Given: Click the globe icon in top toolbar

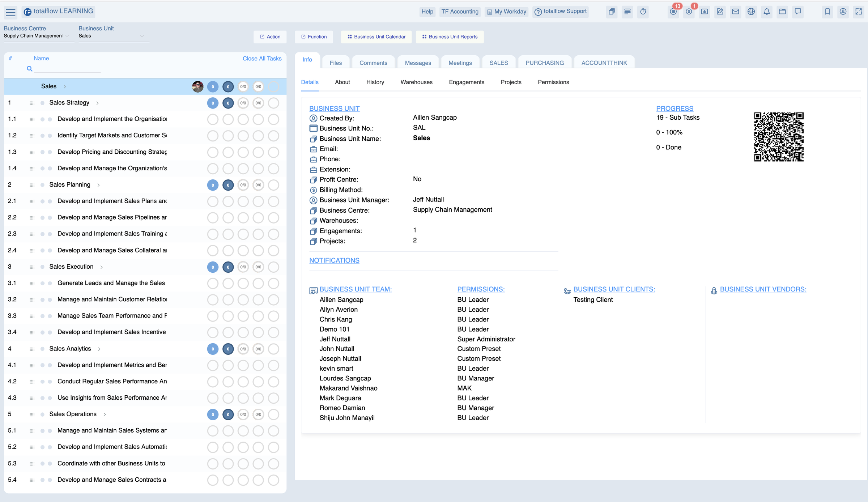Looking at the screenshot, I should 751,12.
